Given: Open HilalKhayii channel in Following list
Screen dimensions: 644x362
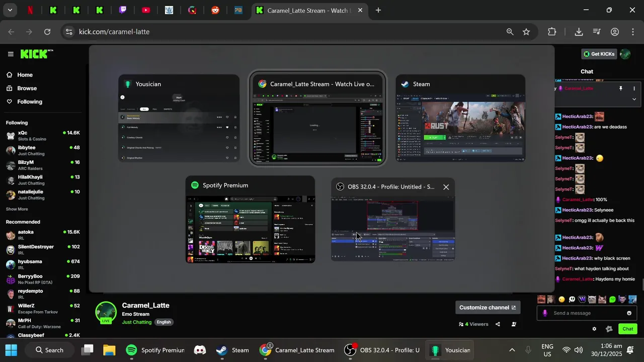Looking at the screenshot, I should pos(43,180).
